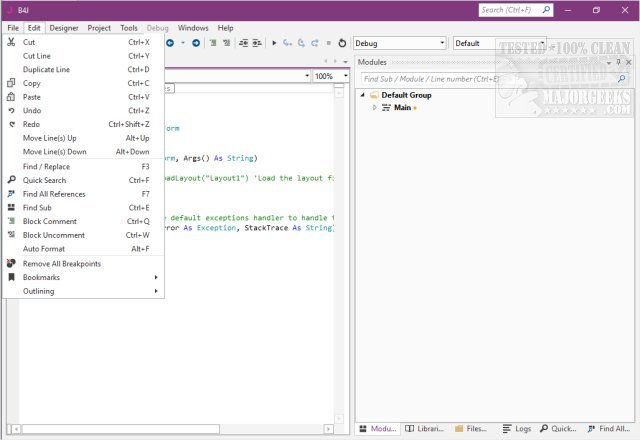
Task: Click the Main module icon in tree
Action: (386, 107)
